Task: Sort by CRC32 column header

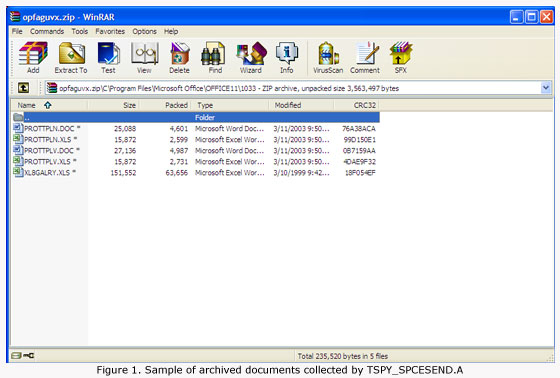Action: click(356, 105)
